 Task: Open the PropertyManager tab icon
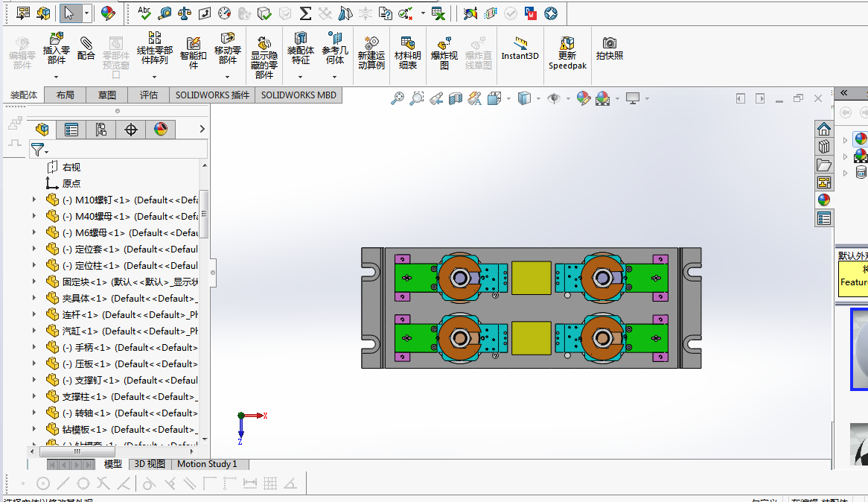tap(71, 130)
